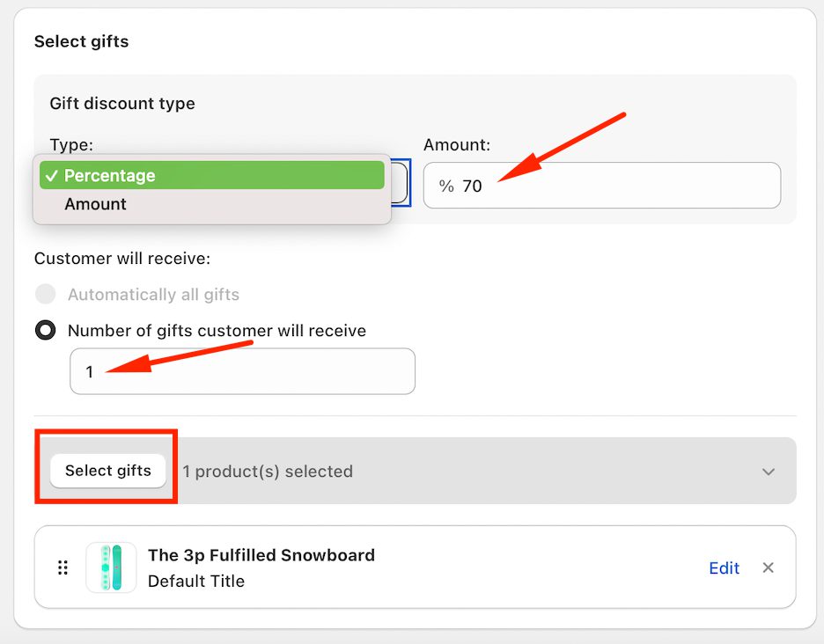Choose Amount option in Type dropdown list
Viewport: 824px width, 644px height.
tap(95, 204)
